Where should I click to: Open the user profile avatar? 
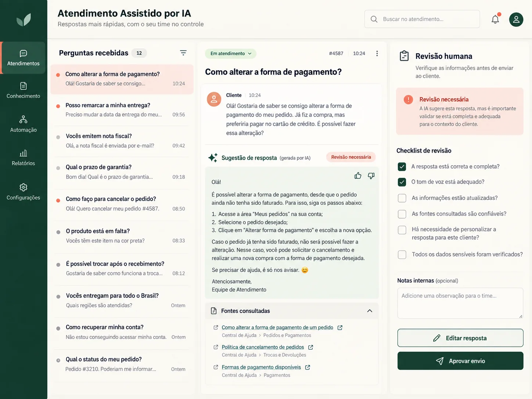tap(516, 19)
